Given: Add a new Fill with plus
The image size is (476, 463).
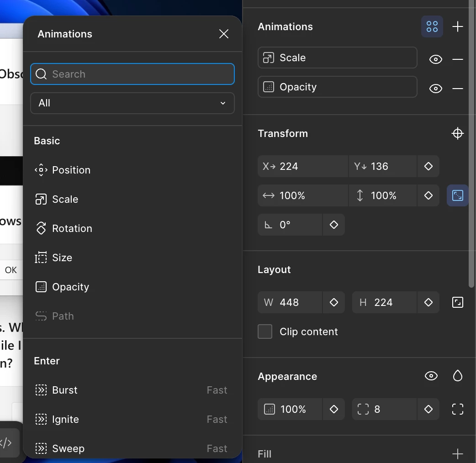Looking at the screenshot, I should pyautogui.click(x=457, y=454).
